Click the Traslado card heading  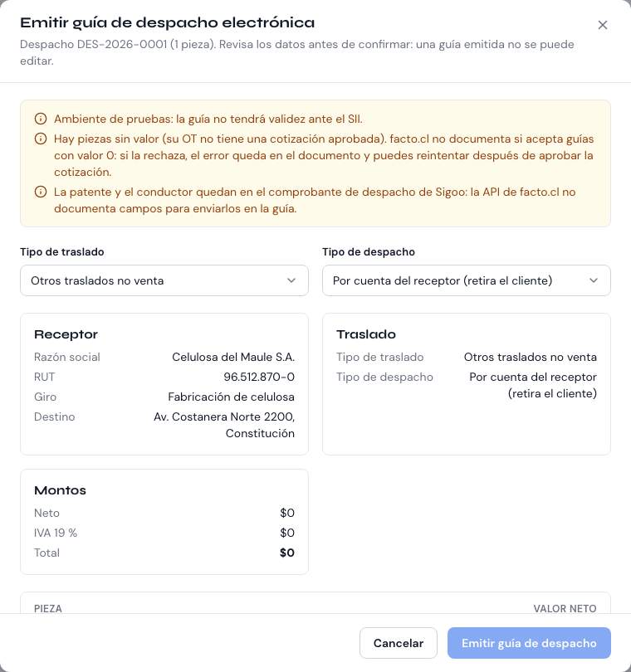click(x=366, y=334)
